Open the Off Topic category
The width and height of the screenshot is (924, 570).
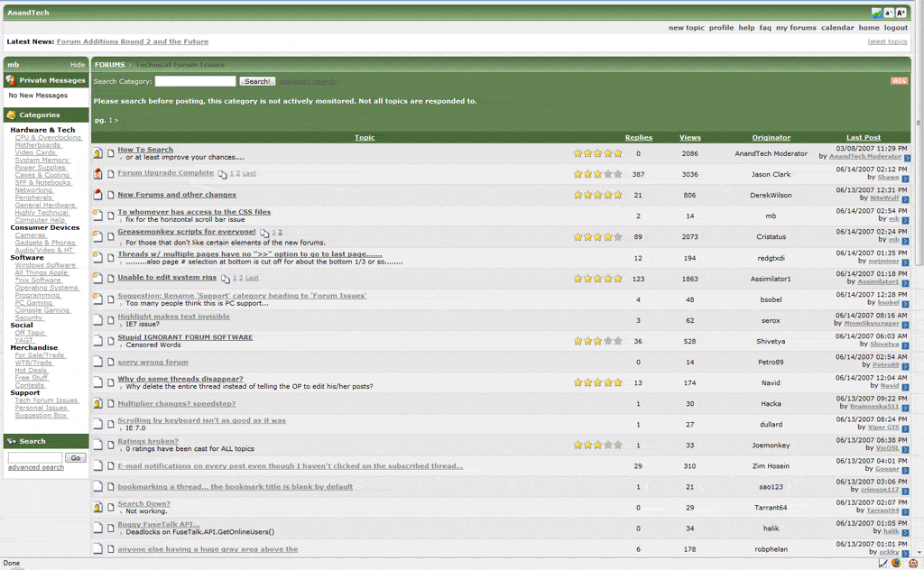[30, 334]
